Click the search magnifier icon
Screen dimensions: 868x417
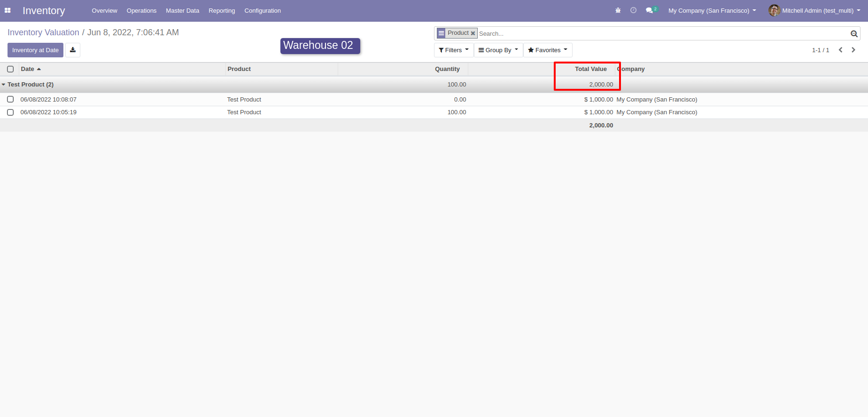click(854, 34)
